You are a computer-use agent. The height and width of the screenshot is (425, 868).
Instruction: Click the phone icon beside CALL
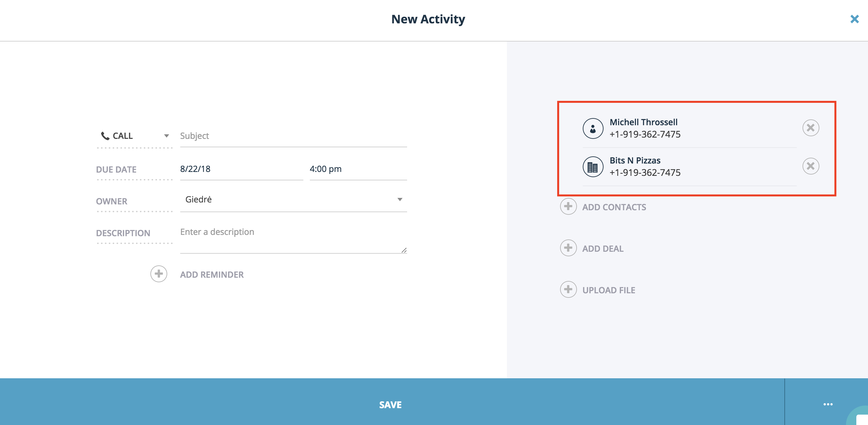point(105,136)
